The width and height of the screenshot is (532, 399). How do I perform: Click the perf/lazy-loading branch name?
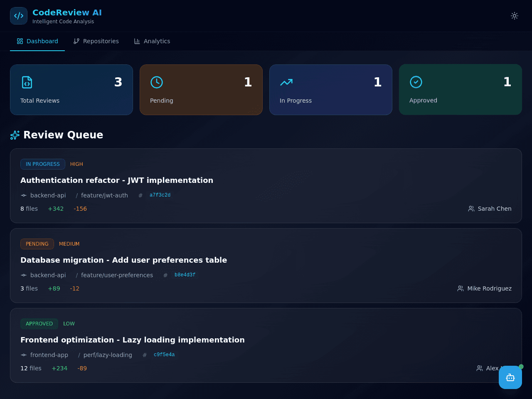tap(108, 355)
